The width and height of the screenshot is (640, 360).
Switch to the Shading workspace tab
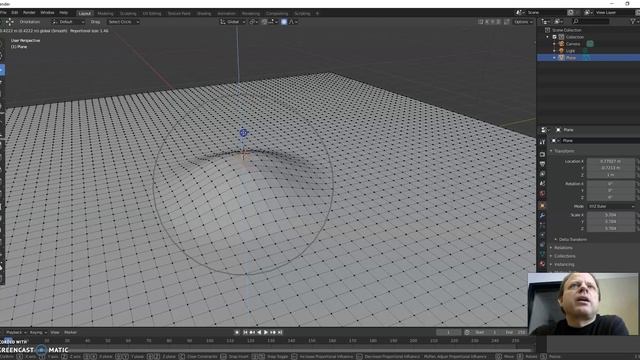click(x=204, y=13)
